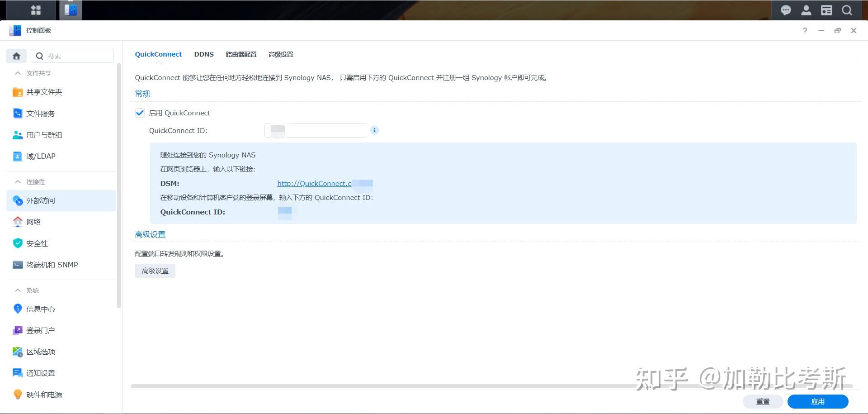868x414 pixels.
Task: Click the QuickConnect ID info icon
Action: click(x=374, y=130)
